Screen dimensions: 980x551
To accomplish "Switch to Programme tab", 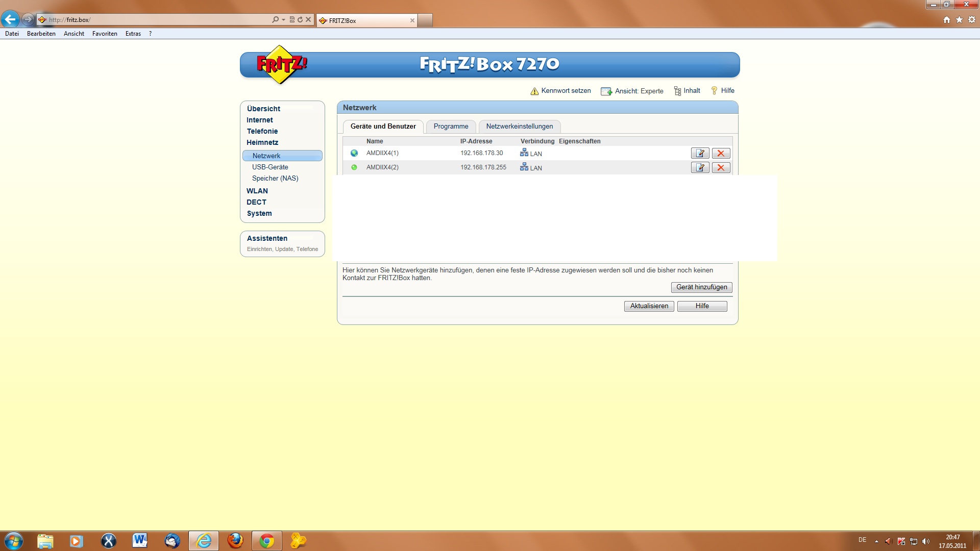I will tap(451, 127).
